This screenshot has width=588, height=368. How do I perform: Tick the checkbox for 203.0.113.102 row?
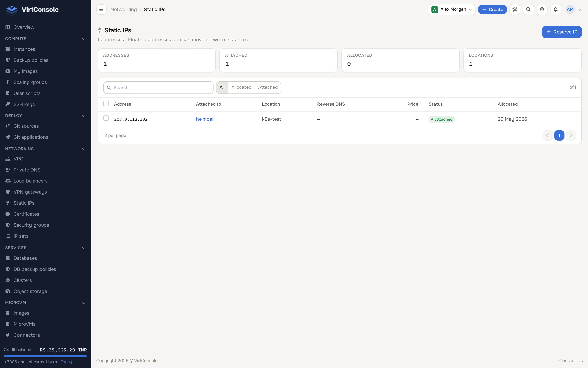point(106,118)
